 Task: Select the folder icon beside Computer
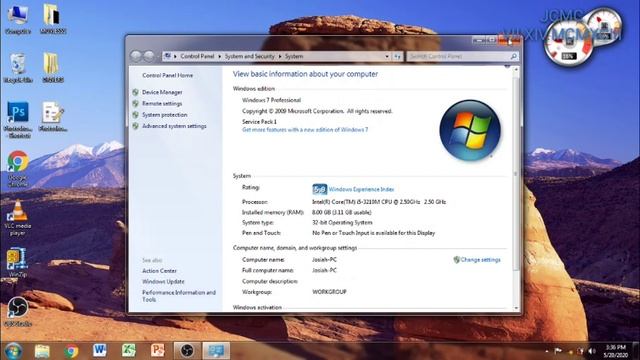[x=53, y=19]
